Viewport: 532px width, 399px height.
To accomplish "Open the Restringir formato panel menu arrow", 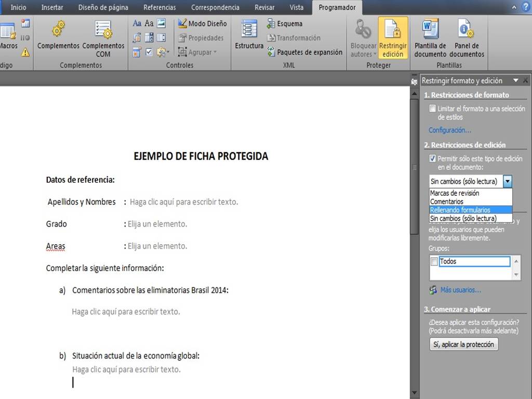I will coord(516,80).
